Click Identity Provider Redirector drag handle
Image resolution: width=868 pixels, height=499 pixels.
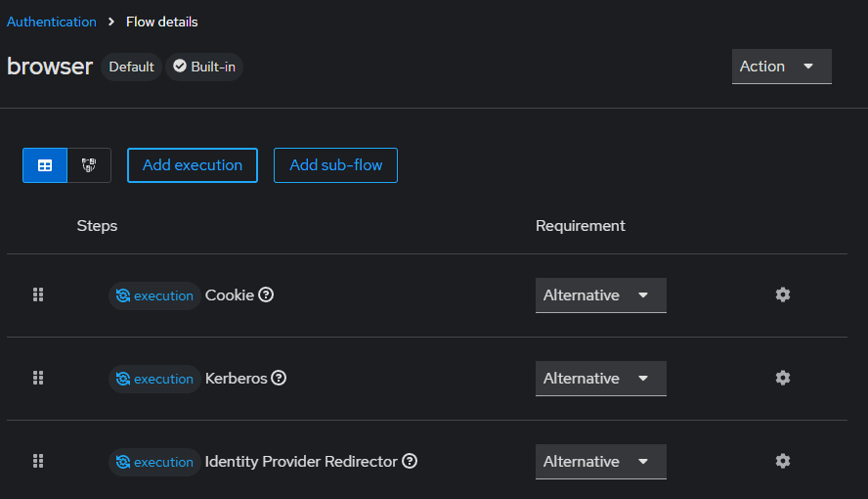[38, 461]
